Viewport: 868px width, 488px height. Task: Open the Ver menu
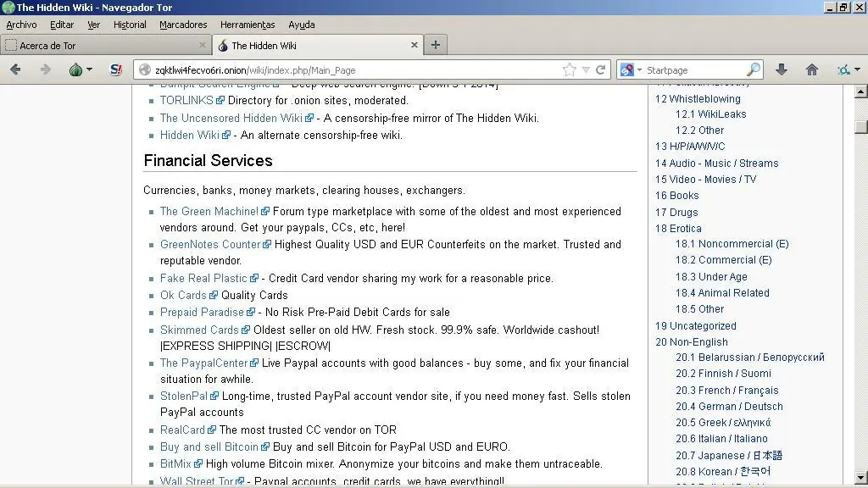[x=93, y=25]
